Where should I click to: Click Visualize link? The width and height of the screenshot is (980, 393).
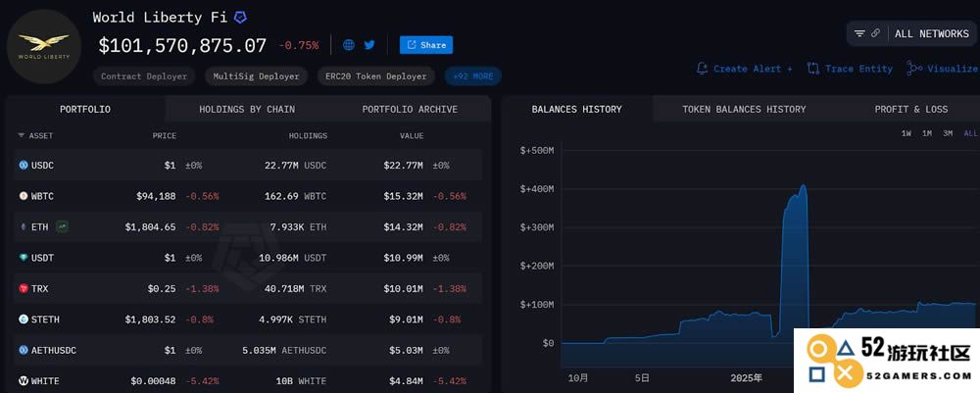(x=953, y=69)
